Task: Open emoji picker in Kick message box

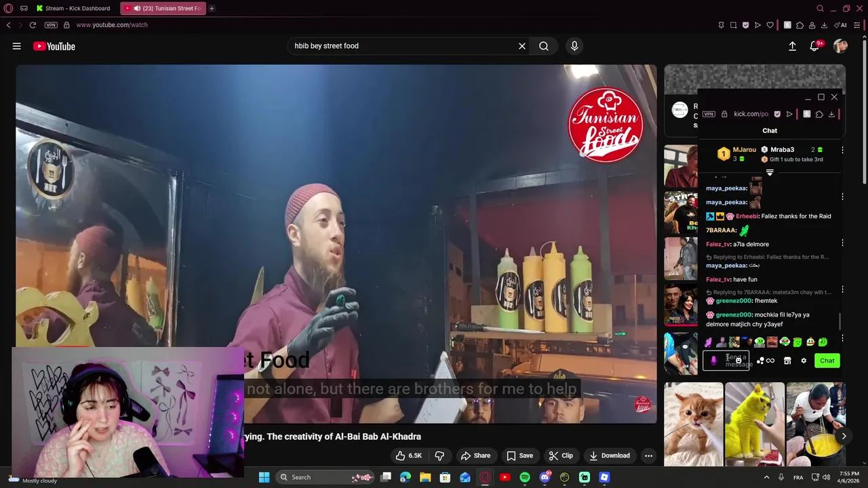Action: click(738, 361)
